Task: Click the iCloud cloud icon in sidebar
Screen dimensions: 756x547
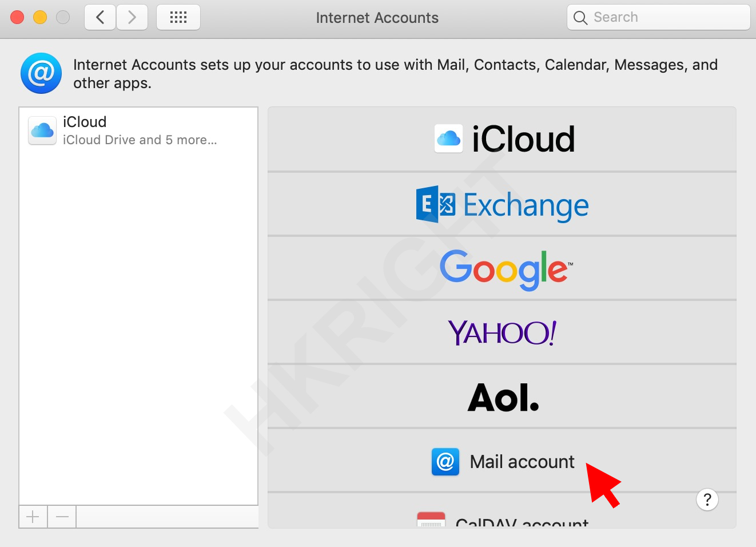Action: [x=42, y=131]
